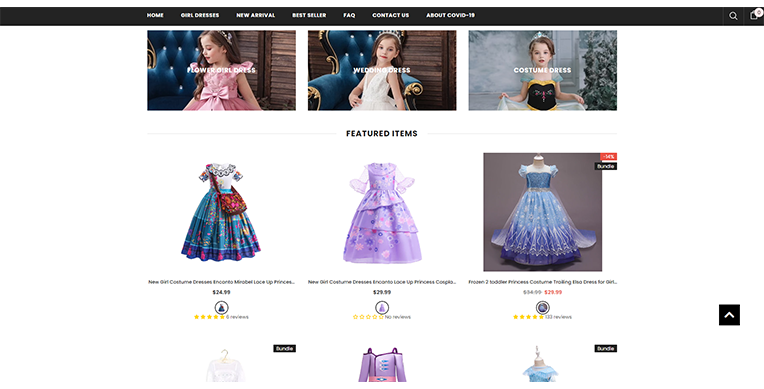
Task: Click the Featured Items heading
Action: pos(382,134)
